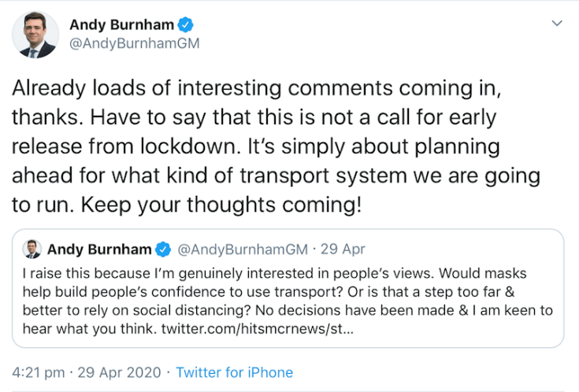Screen dimensions: 579x392
Task: Open the @AndyBurnhamGM handle under the author name
Action: (x=134, y=44)
